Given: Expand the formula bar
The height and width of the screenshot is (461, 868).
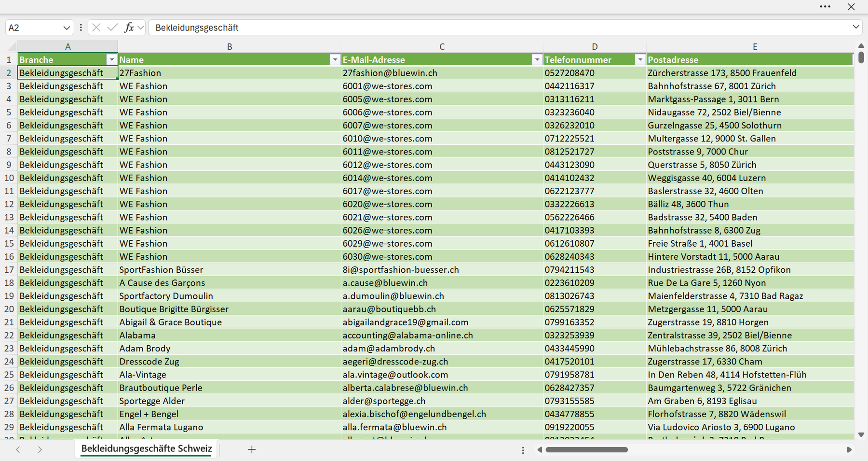Looking at the screenshot, I should coord(856,27).
